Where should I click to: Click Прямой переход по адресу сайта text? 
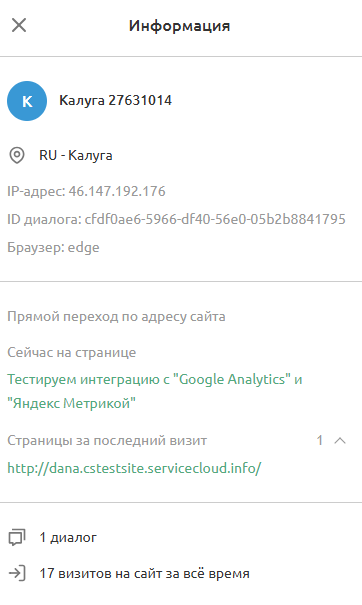(116, 317)
